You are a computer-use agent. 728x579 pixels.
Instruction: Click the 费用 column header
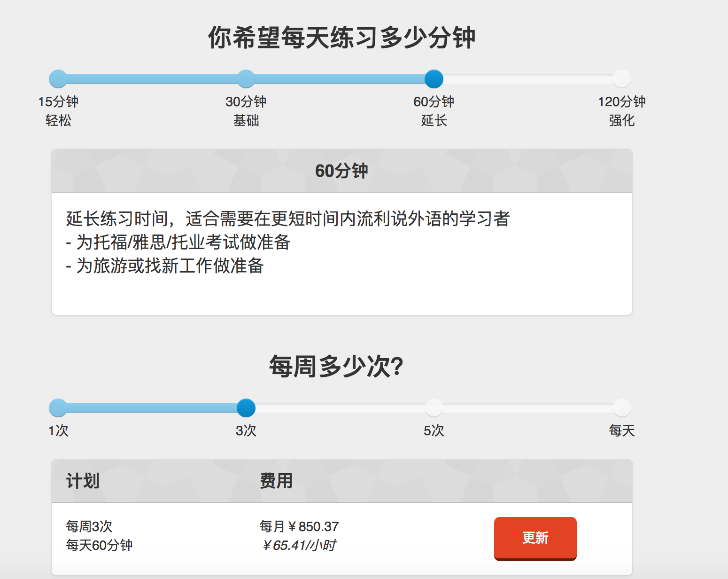(x=275, y=480)
